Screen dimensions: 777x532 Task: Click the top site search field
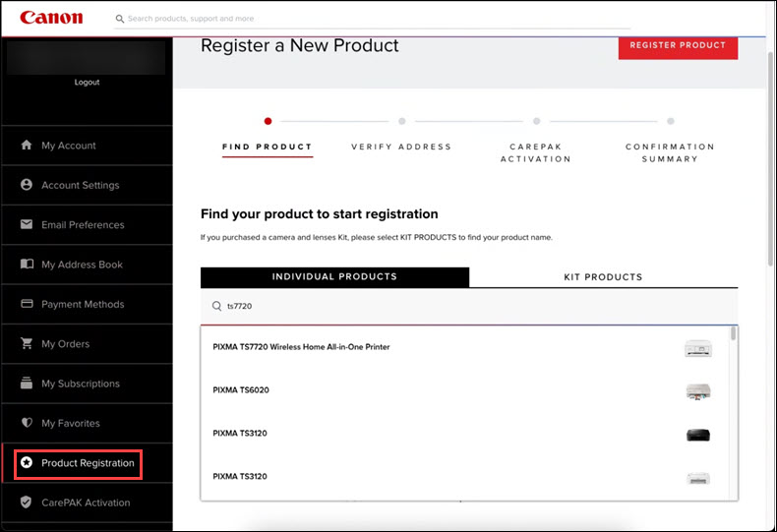372,19
